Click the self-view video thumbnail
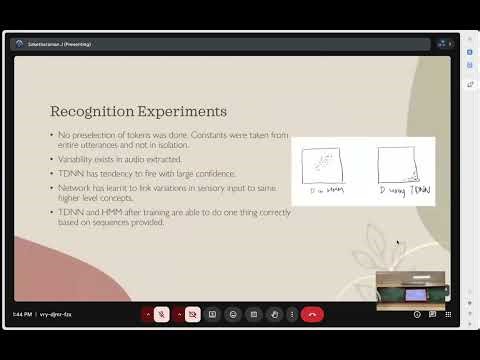This screenshot has height=360, width=480. pyautogui.click(x=411, y=291)
